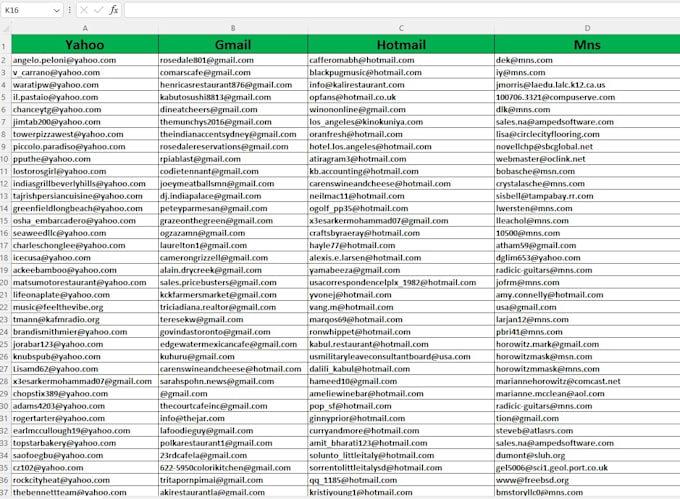Click cell craftsbyraeray@hotmail.com
The height and width of the screenshot is (499, 680).
[401, 233]
